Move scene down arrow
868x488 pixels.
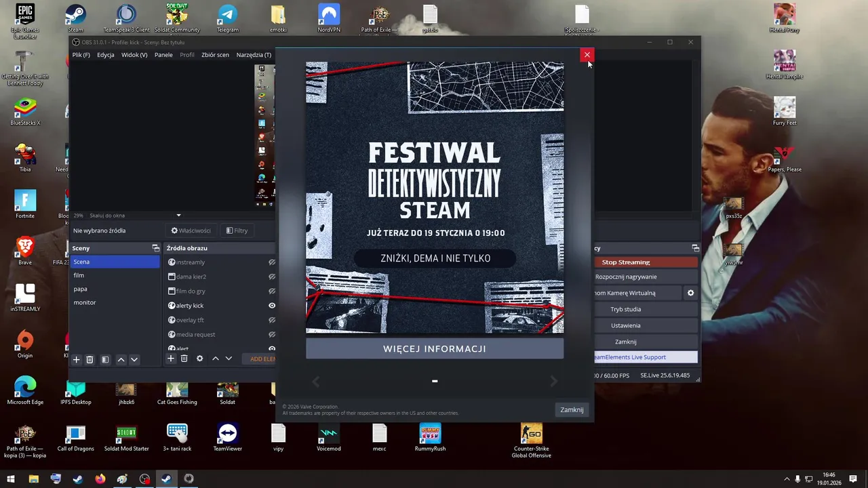134,360
